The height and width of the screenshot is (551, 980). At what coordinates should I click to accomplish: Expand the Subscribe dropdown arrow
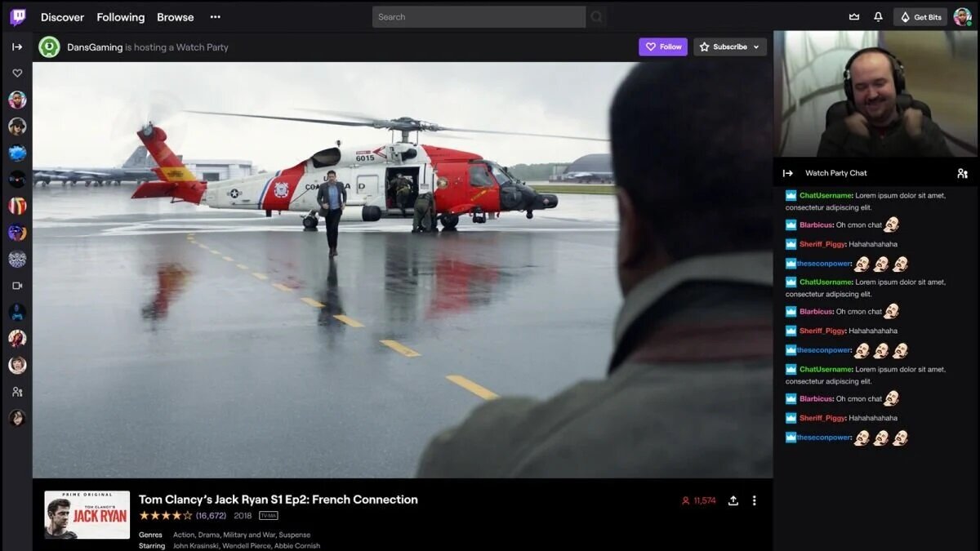pyautogui.click(x=756, y=47)
